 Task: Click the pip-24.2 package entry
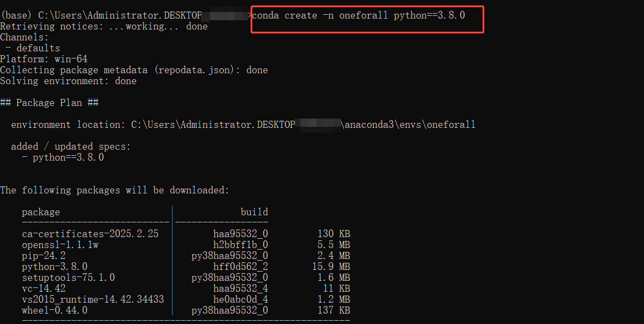[44, 256]
